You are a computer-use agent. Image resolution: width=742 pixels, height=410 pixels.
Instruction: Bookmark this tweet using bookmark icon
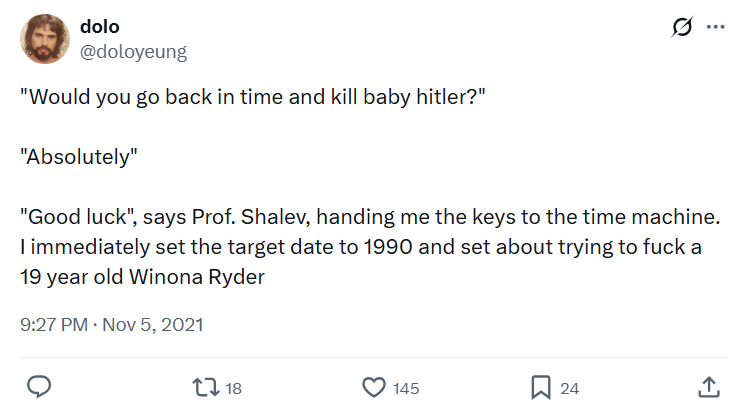[541, 387]
